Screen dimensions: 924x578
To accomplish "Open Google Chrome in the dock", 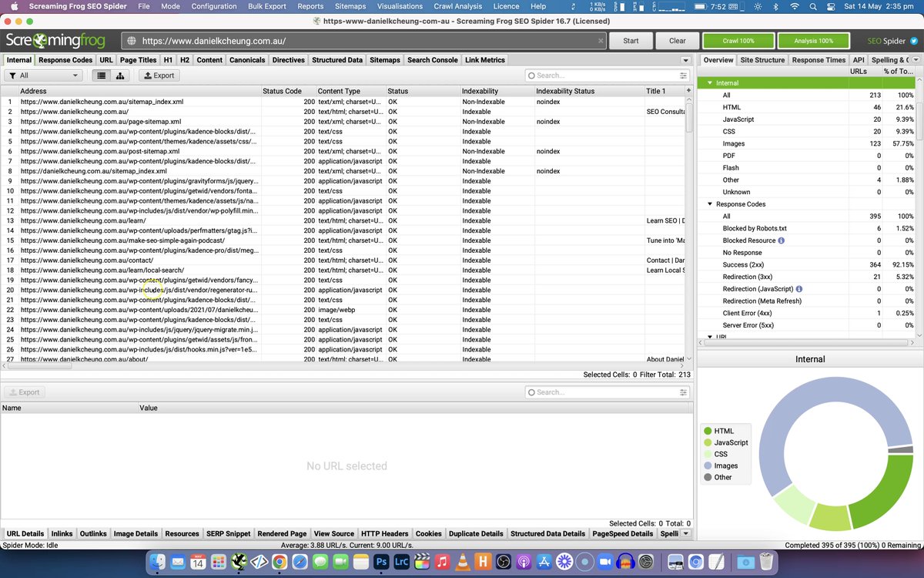I will point(280,562).
